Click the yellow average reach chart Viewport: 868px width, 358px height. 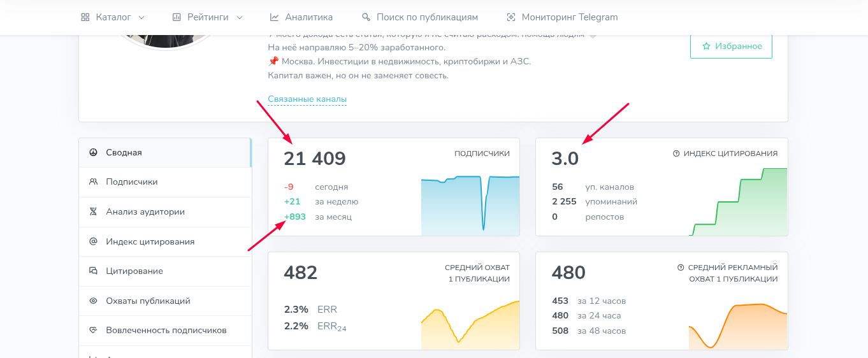point(470,325)
